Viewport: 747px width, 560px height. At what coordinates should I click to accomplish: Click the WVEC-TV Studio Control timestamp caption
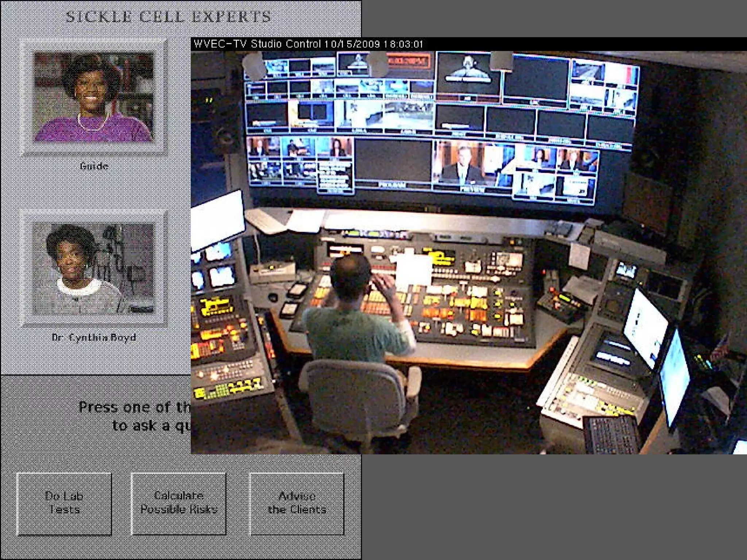(308, 44)
